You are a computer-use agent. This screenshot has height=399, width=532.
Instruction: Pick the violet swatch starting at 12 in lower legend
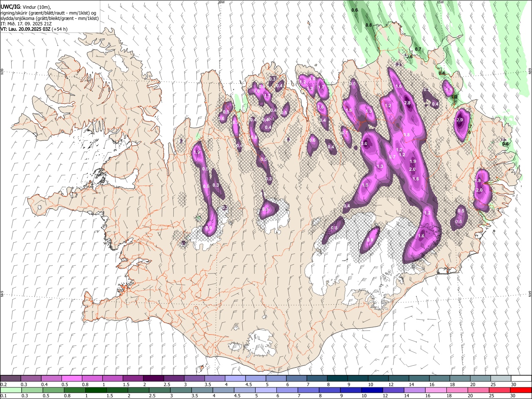[x=393, y=390]
